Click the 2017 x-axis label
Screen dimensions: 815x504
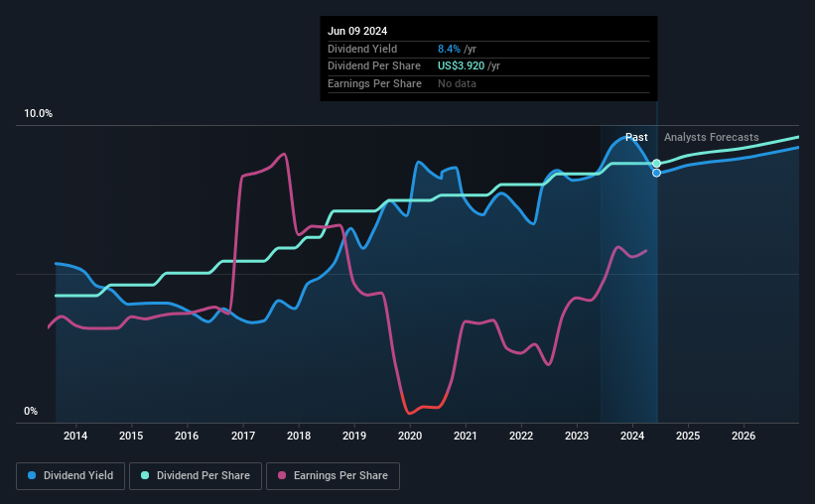[x=243, y=436]
